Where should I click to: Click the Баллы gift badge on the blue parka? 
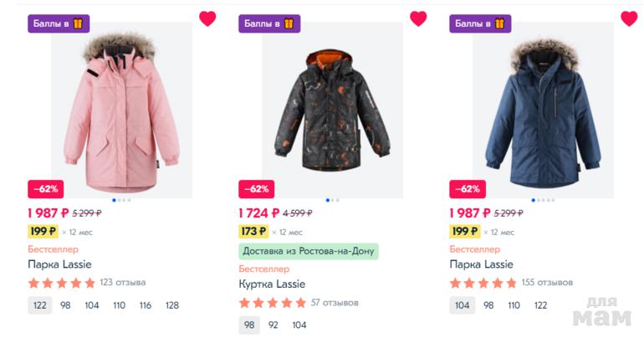click(x=480, y=23)
